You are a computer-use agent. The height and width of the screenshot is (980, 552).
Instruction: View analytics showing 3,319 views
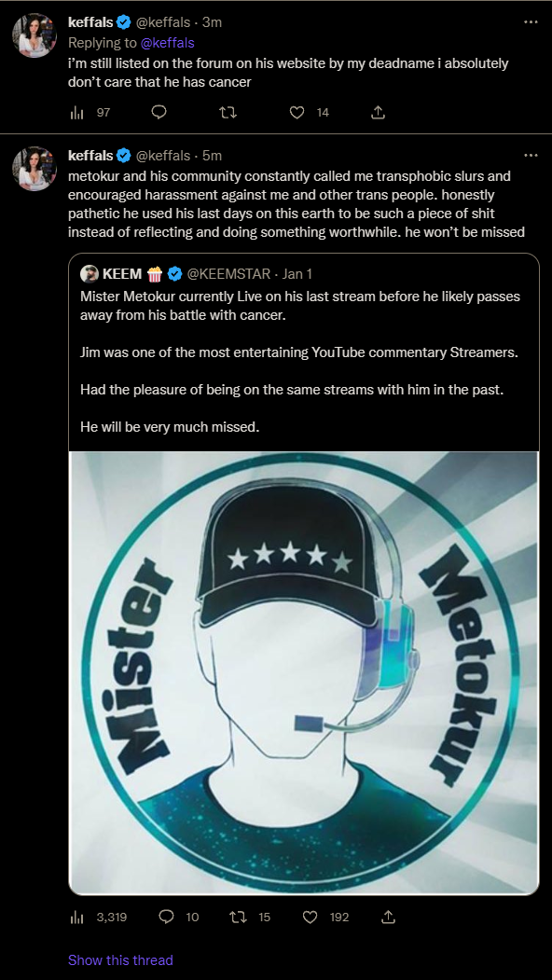(x=98, y=917)
